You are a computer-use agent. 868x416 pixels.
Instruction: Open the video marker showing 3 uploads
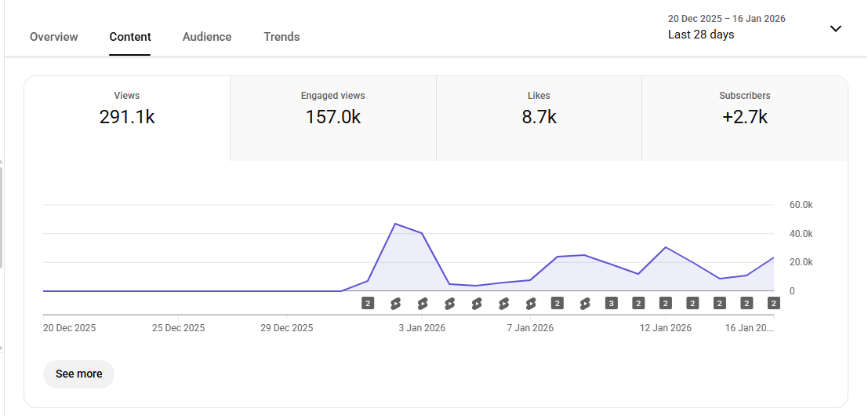tap(612, 303)
